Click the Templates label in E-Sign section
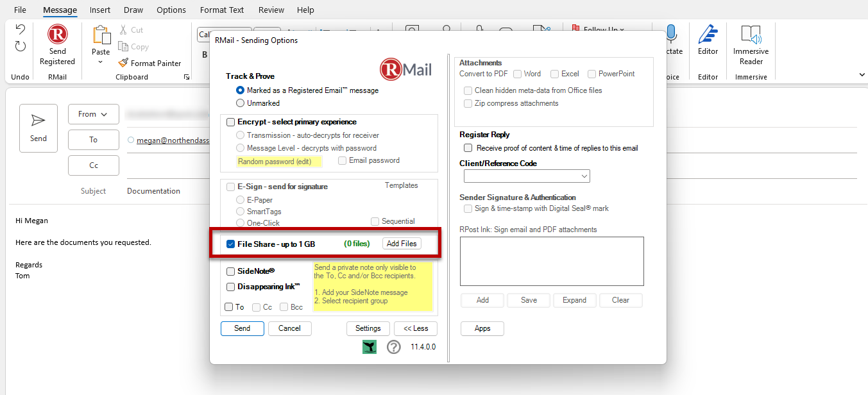Viewport: 868px width, 395px height. [x=402, y=185]
